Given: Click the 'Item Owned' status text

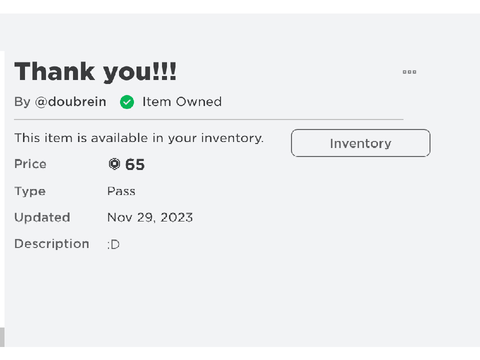Looking at the screenshot, I should [182, 102].
